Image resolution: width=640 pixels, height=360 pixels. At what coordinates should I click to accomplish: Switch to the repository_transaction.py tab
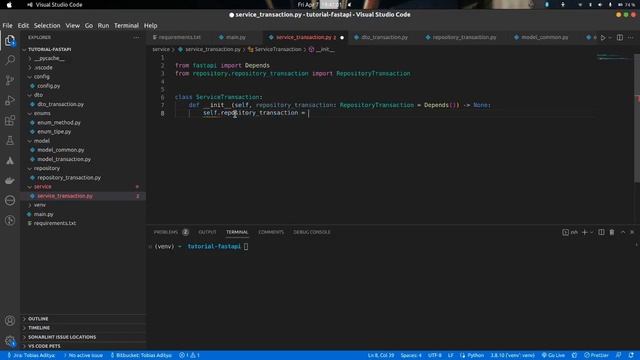pyautogui.click(x=463, y=38)
